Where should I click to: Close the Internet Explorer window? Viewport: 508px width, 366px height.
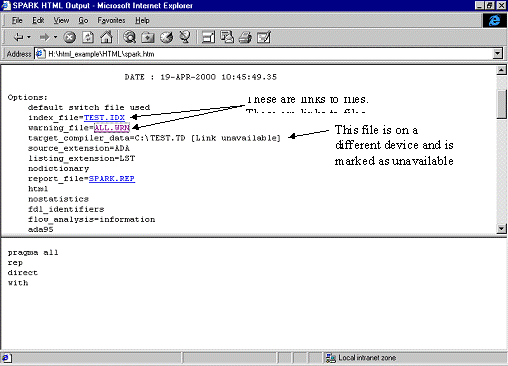[x=501, y=5]
